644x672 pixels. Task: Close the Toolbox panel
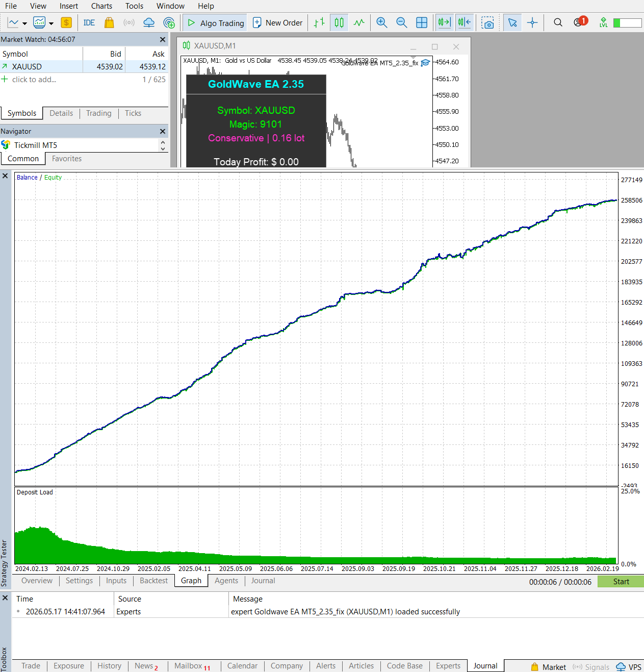point(5,598)
